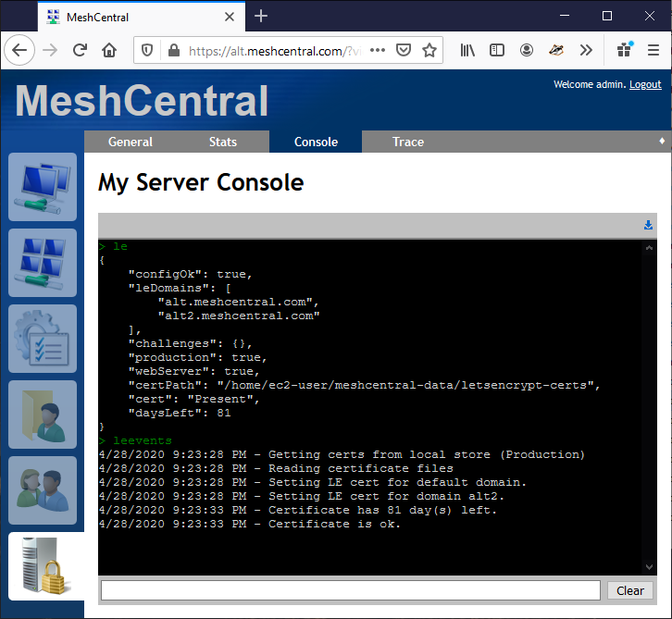Go to the browser home page
This screenshot has width=672, height=619.
(x=109, y=50)
